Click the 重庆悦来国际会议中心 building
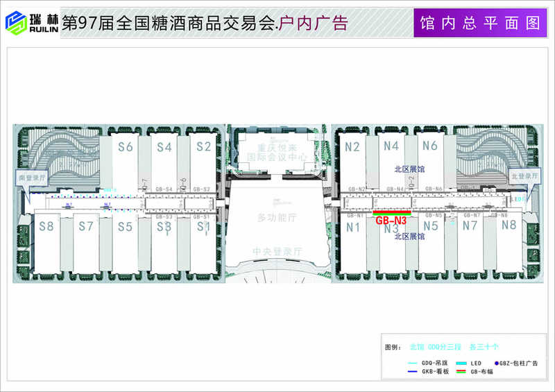This screenshot has width=555, height=392. (x=276, y=152)
